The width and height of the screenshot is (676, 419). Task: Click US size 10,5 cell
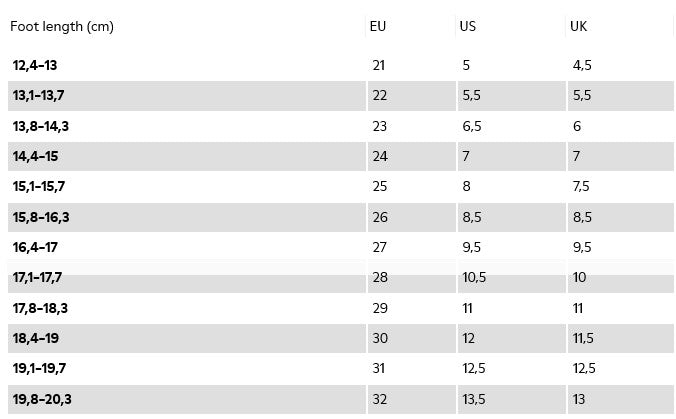[474, 278]
